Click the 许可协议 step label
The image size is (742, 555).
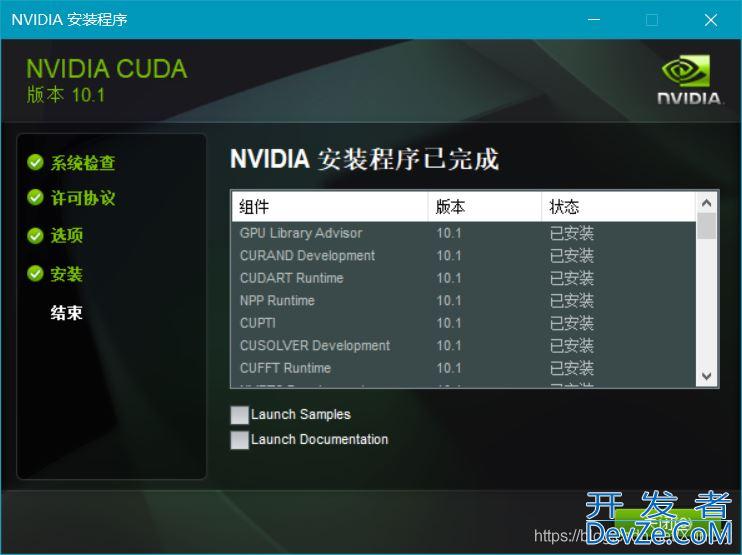83,198
